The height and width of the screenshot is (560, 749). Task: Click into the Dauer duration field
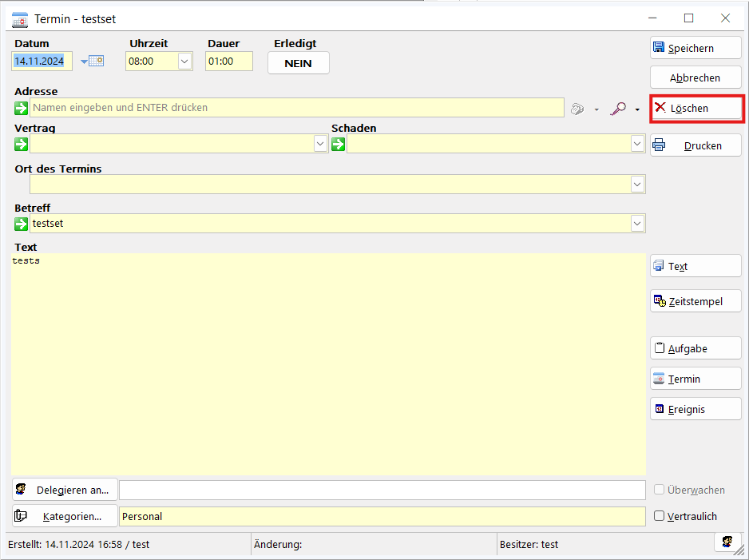228,61
